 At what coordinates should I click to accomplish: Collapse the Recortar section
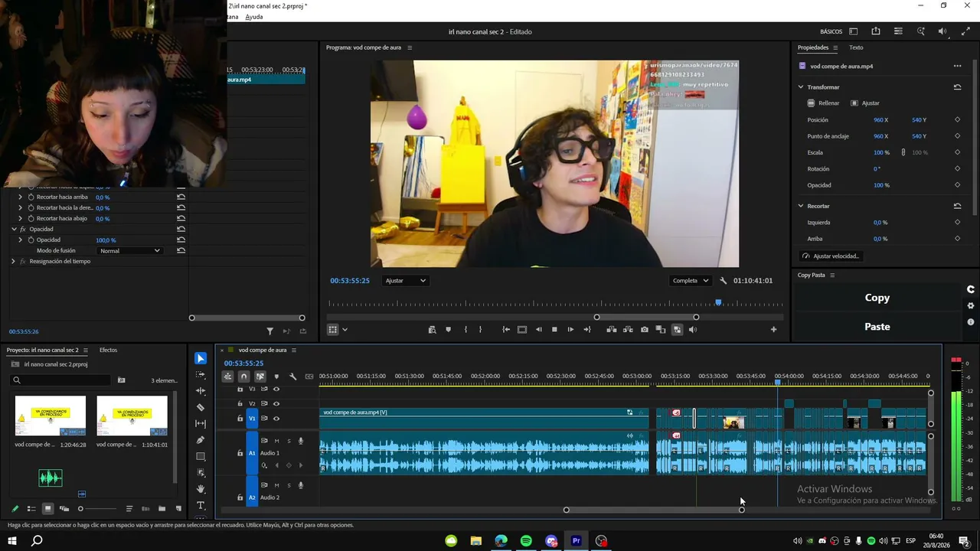(x=801, y=206)
